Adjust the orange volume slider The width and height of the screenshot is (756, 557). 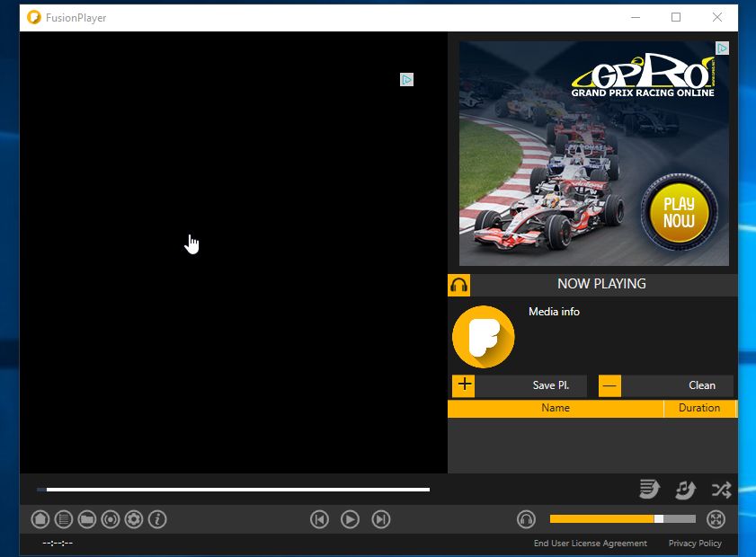622,519
